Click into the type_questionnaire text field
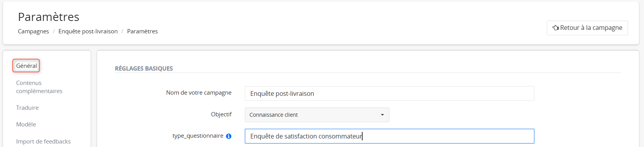644x147 pixels. pyautogui.click(x=389, y=136)
